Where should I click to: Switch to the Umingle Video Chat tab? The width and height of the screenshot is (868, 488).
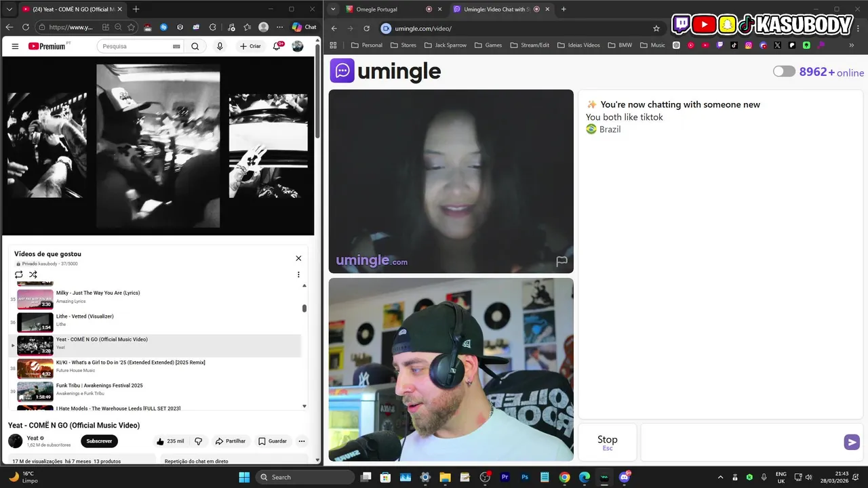click(500, 9)
